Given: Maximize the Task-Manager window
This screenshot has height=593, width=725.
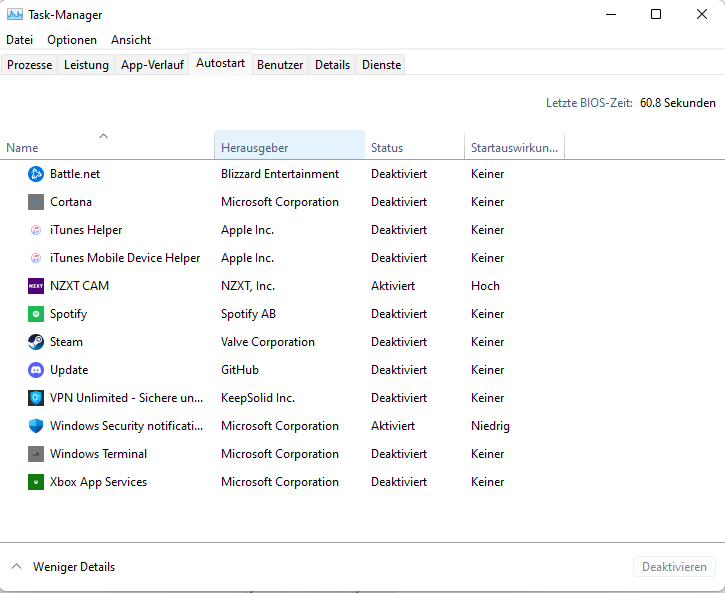Looking at the screenshot, I should point(656,14).
